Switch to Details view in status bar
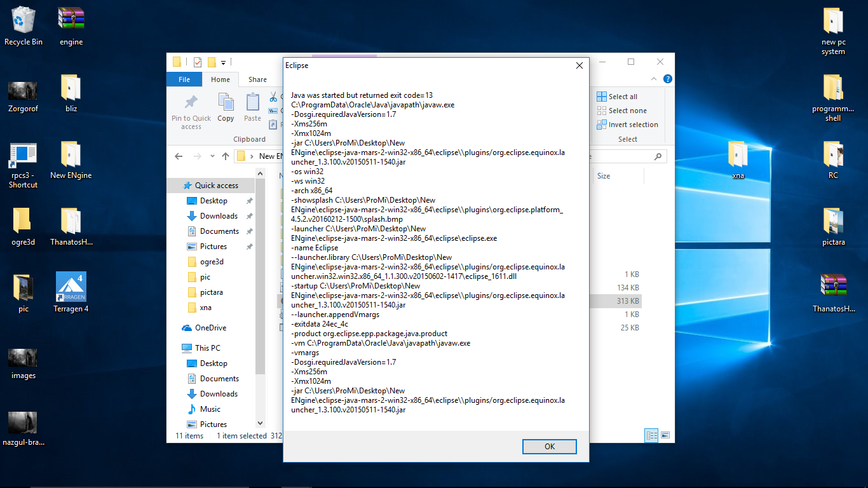The height and width of the screenshot is (488, 868). pos(651,435)
